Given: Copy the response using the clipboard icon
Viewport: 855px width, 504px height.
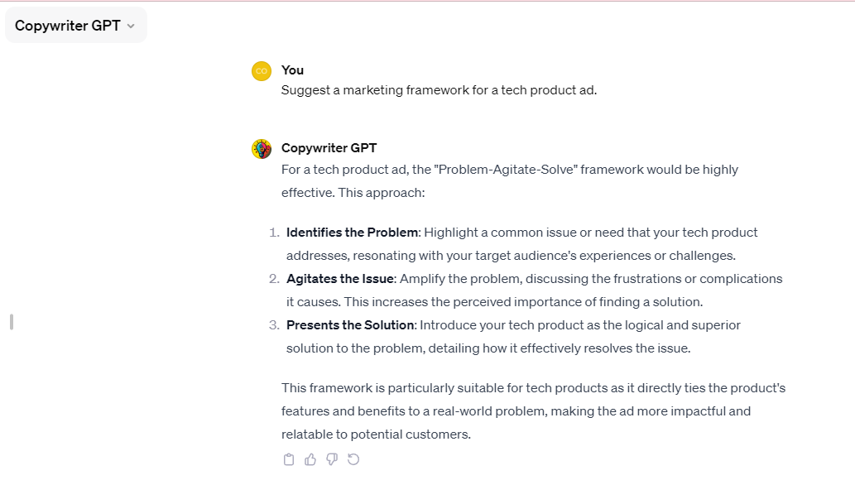Looking at the screenshot, I should click(288, 459).
